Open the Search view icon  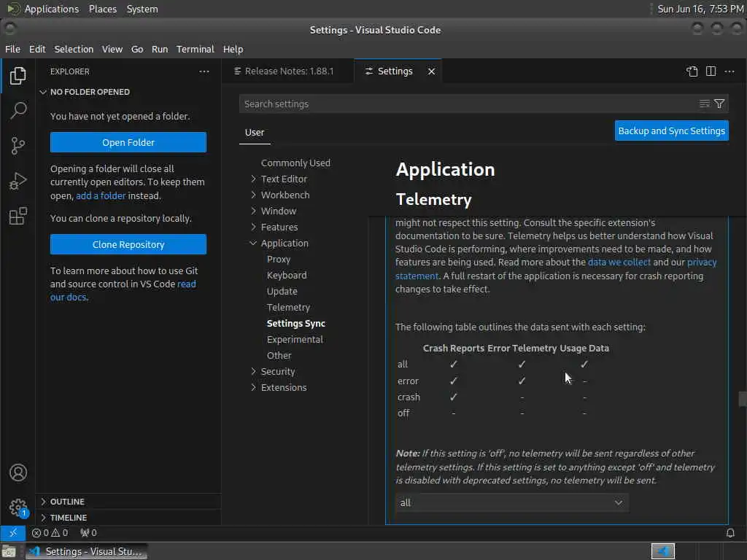tap(18, 111)
